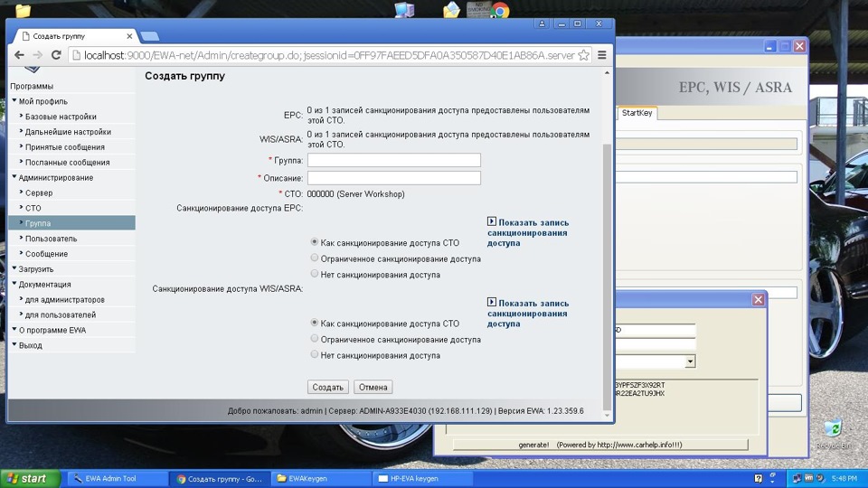Bookmark page with the star icon
This screenshot has width=868, height=488.
[583, 55]
